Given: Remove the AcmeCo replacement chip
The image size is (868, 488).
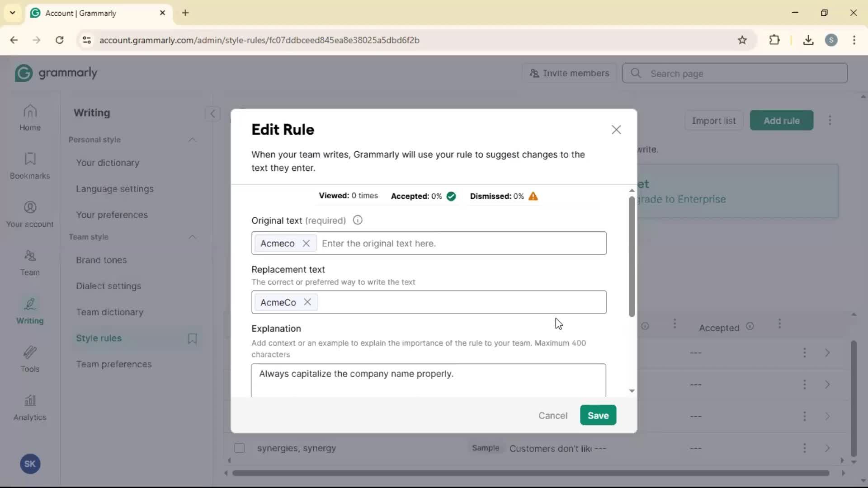Looking at the screenshot, I should (x=307, y=302).
